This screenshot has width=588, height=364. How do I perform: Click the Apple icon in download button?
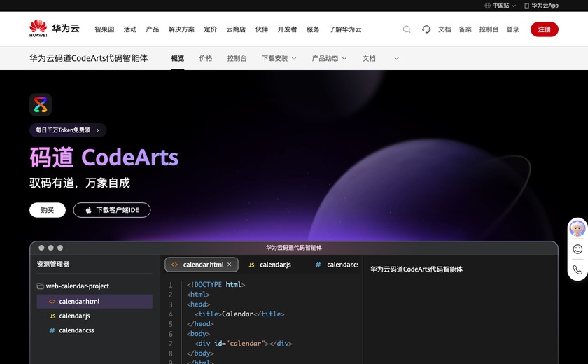pyautogui.click(x=88, y=210)
